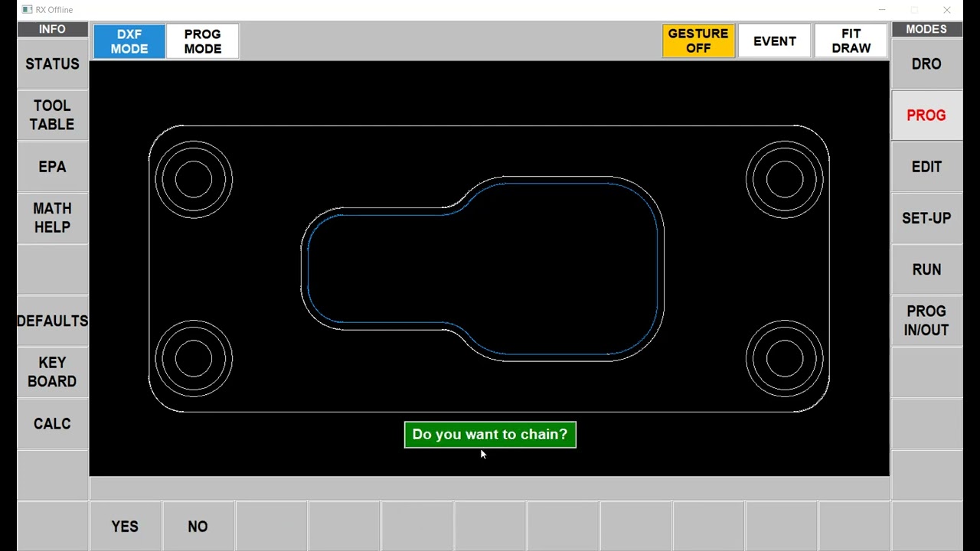Open the EVENT view
The width and height of the screenshot is (980, 551).
775,41
